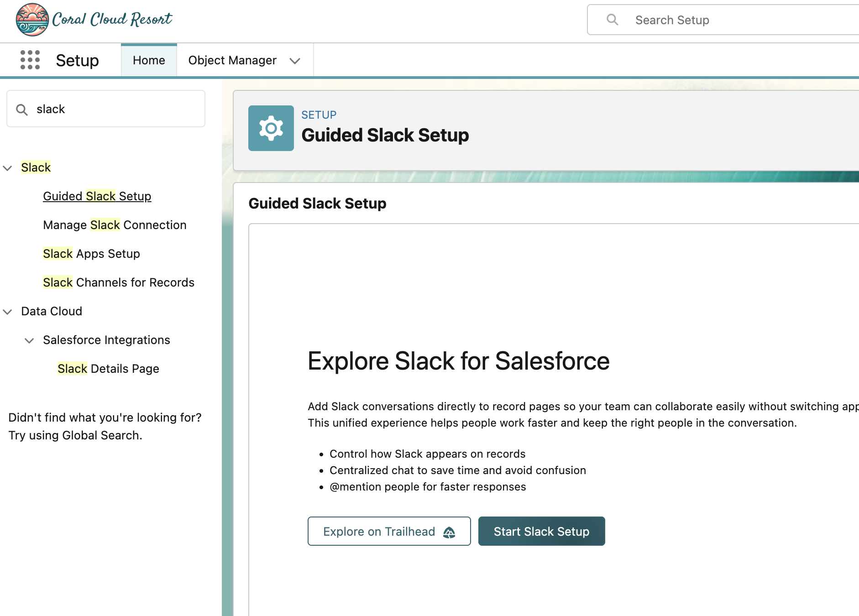This screenshot has width=859, height=616.
Task: Collapse the Slack tree section
Action: [7, 168]
